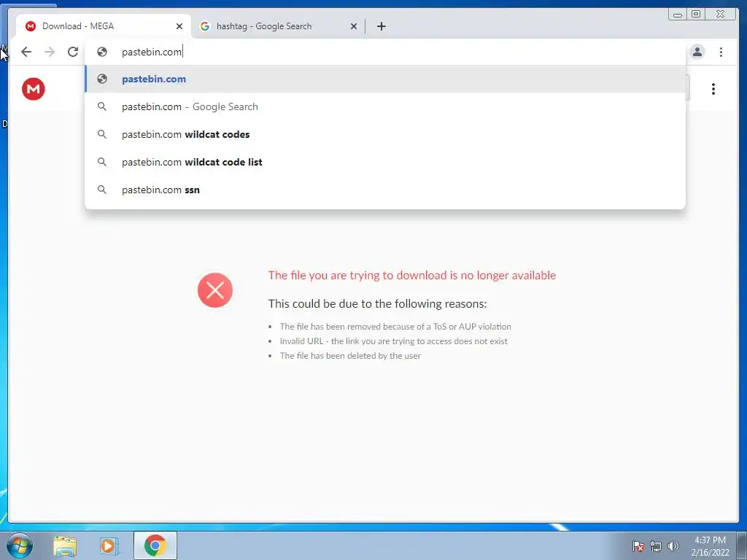
Task: Click the 'ToS or AUP violation' reason line
Action: [395, 327]
